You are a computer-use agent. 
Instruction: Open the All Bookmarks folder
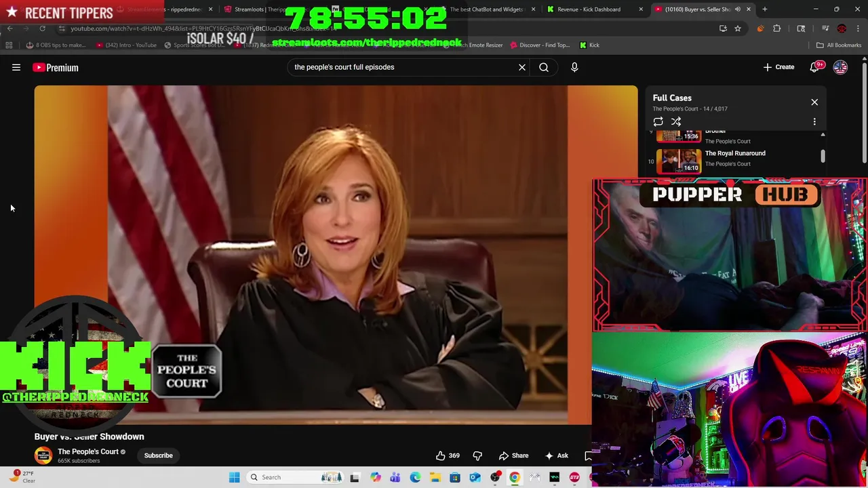(839, 45)
